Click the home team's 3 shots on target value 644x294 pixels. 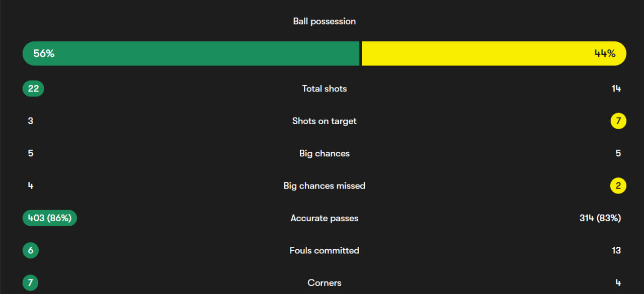(31, 121)
